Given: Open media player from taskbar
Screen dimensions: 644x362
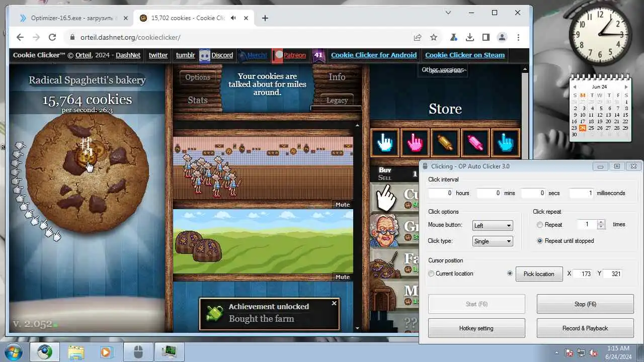Looking at the screenshot, I should [106, 352].
